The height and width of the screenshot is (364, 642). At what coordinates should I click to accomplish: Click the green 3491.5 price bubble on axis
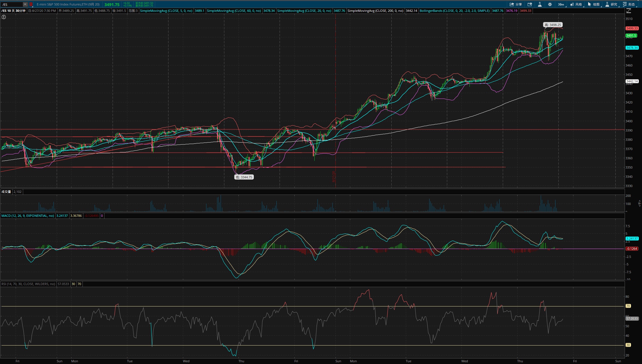click(631, 36)
